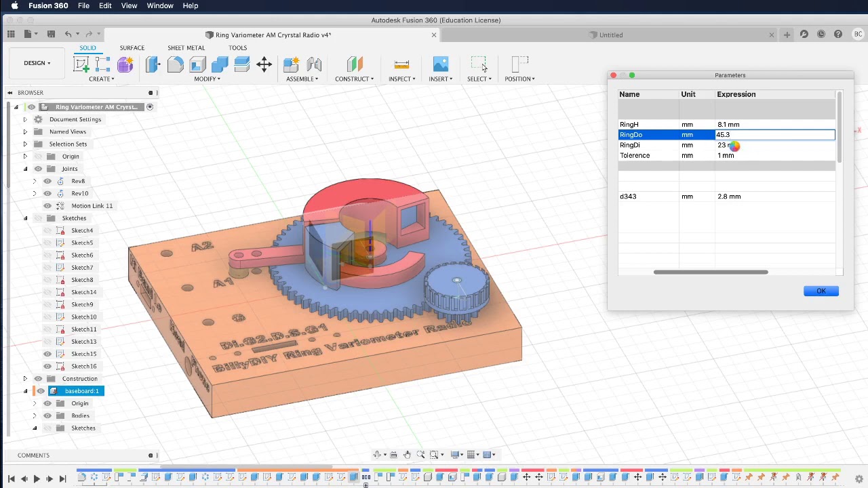Select the Fillet tool icon
This screenshot has height=488, width=868.
(x=175, y=64)
